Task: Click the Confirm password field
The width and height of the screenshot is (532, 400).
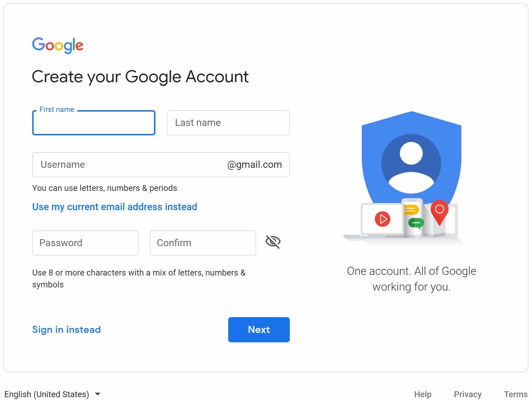Action: (203, 243)
